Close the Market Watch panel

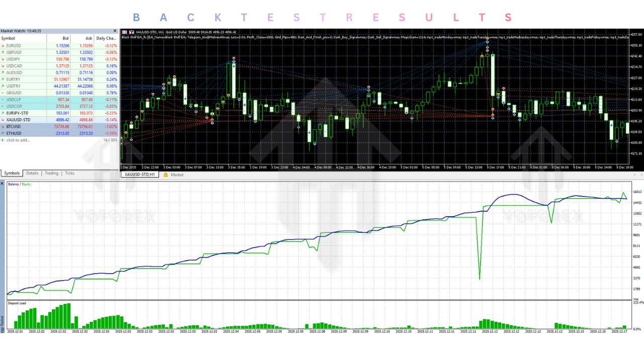[115, 31]
